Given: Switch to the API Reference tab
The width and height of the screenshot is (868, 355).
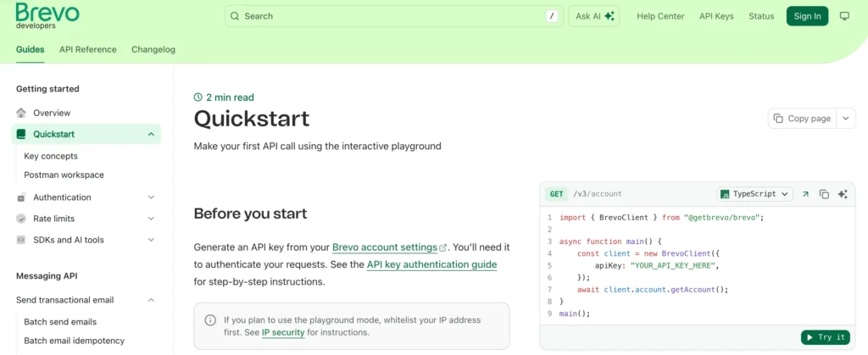Looking at the screenshot, I should (88, 49).
